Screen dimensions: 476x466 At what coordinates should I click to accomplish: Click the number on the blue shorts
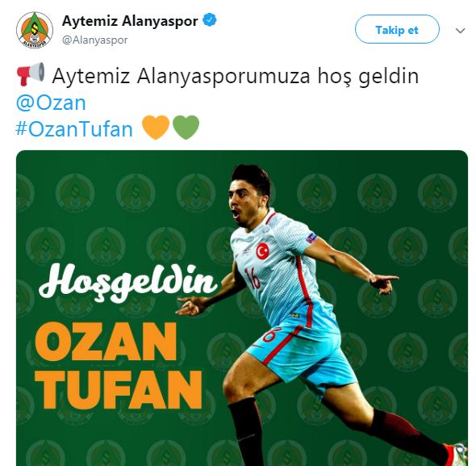270,334
